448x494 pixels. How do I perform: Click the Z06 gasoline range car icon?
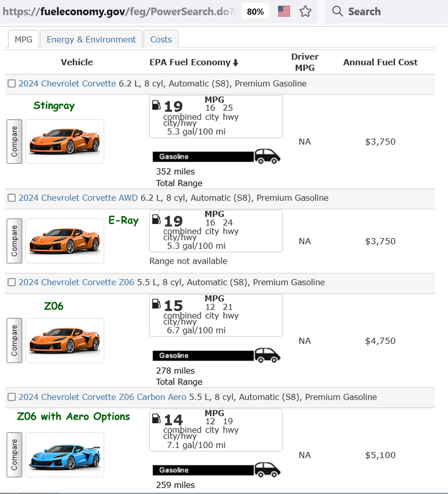tap(267, 355)
